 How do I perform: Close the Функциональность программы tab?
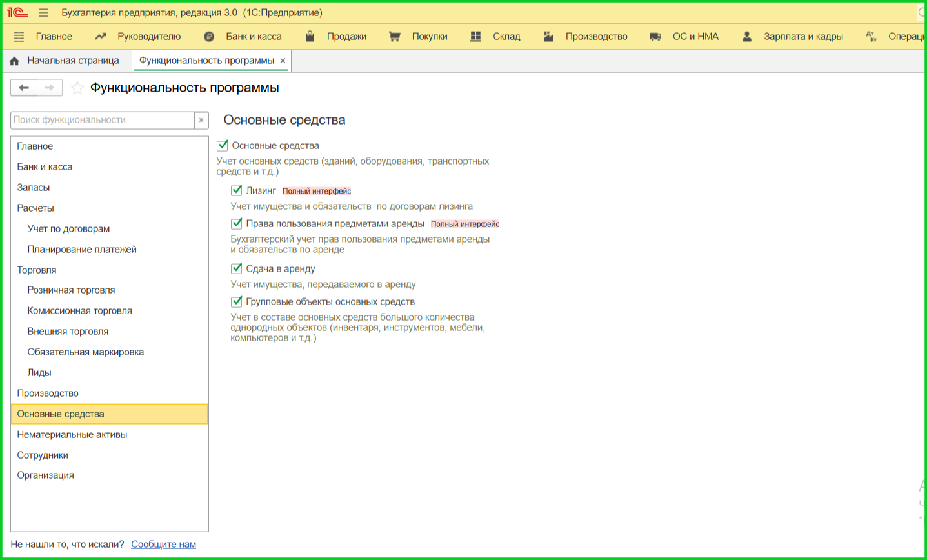(283, 61)
